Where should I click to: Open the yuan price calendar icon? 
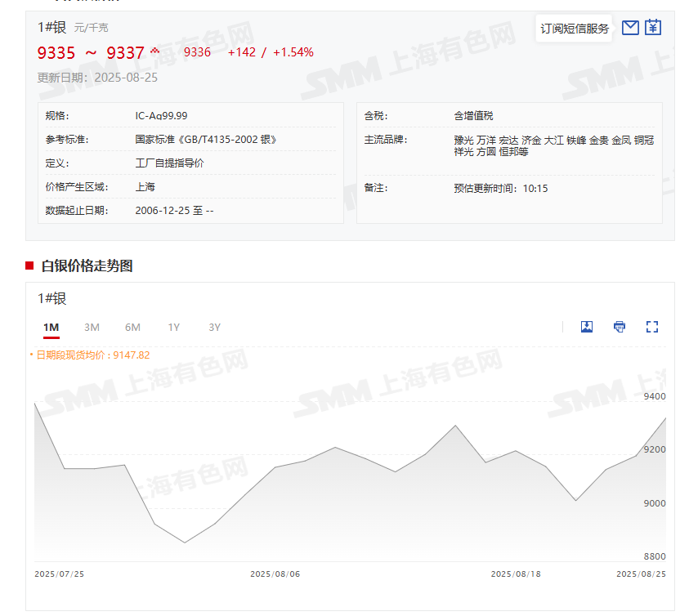[x=652, y=28]
